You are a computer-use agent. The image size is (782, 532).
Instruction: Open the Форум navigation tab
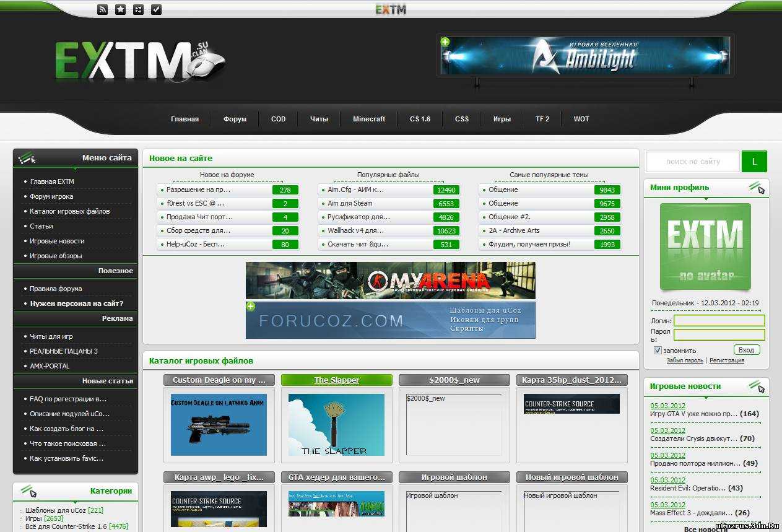click(235, 119)
